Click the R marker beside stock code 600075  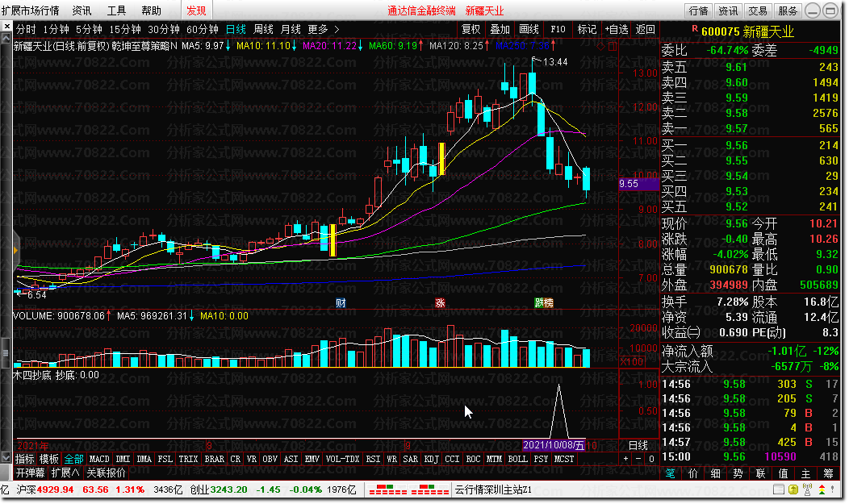pos(694,28)
